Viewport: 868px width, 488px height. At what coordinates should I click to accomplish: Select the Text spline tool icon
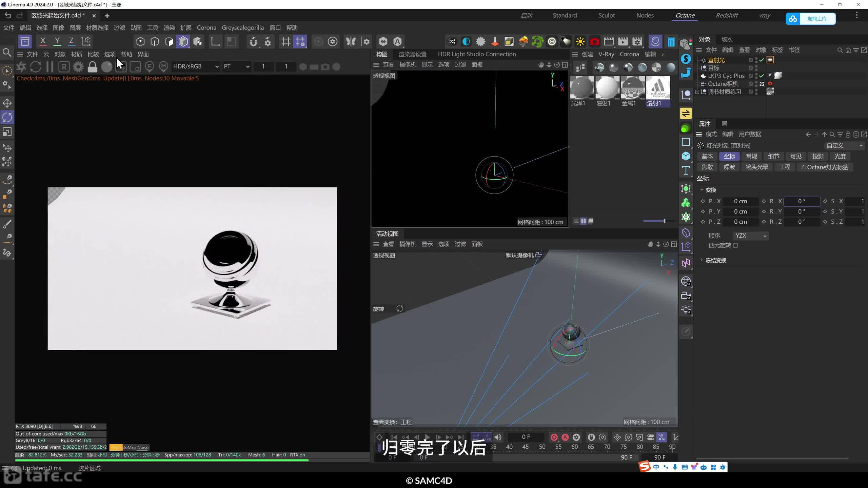[x=686, y=170]
